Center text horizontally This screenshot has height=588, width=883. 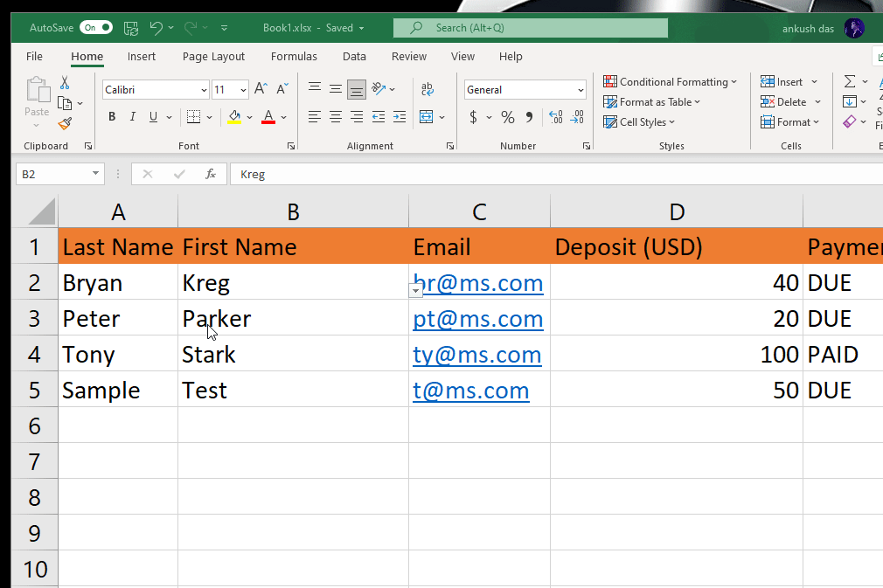[x=336, y=116]
